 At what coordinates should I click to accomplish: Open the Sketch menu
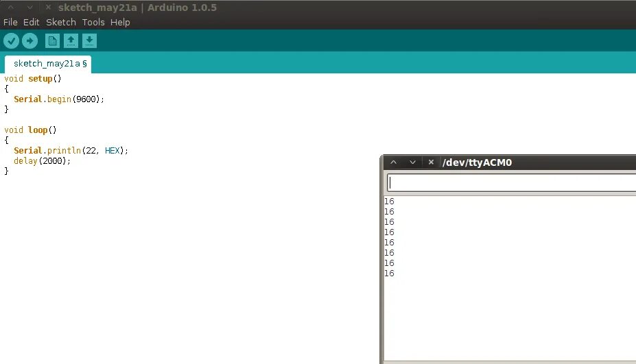pyautogui.click(x=61, y=23)
